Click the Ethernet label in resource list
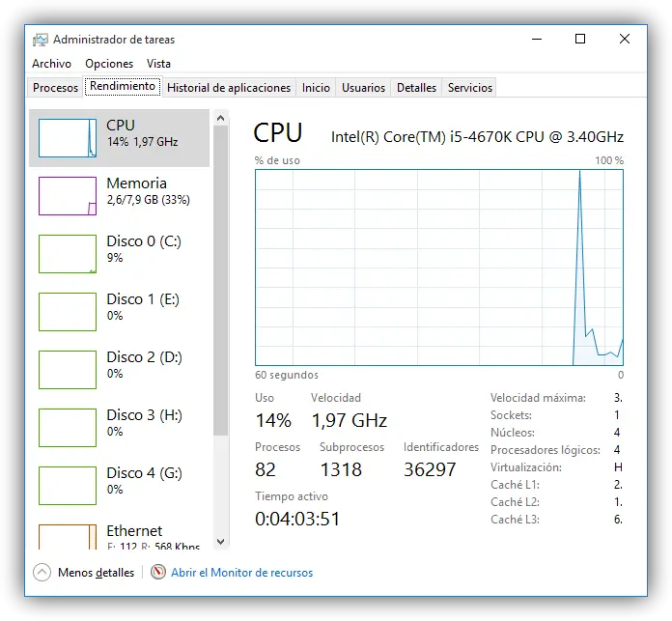Viewport: 672px width, 621px height. coord(134,531)
